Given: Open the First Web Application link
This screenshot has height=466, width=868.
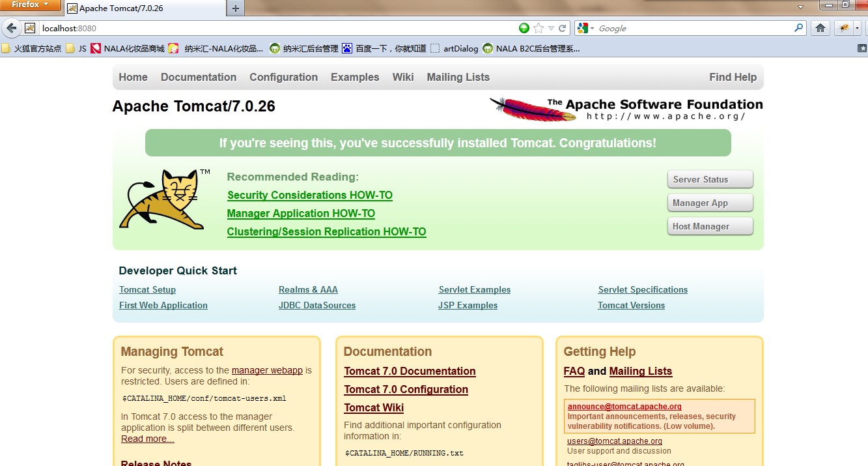Looking at the screenshot, I should [x=163, y=306].
